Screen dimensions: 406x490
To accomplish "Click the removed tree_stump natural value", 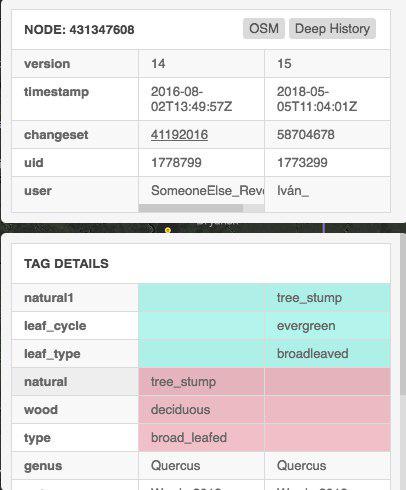I will [x=183, y=382].
